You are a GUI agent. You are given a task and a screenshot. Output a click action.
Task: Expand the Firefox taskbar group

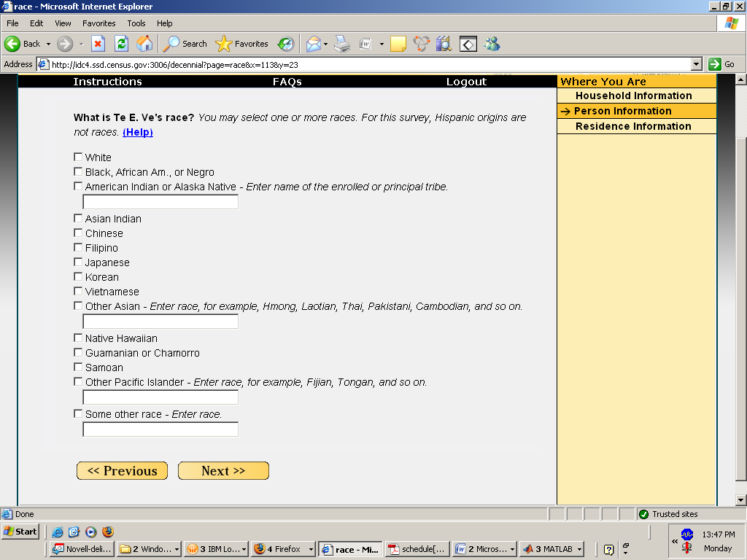pyautogui.click(x=311, y=549)
